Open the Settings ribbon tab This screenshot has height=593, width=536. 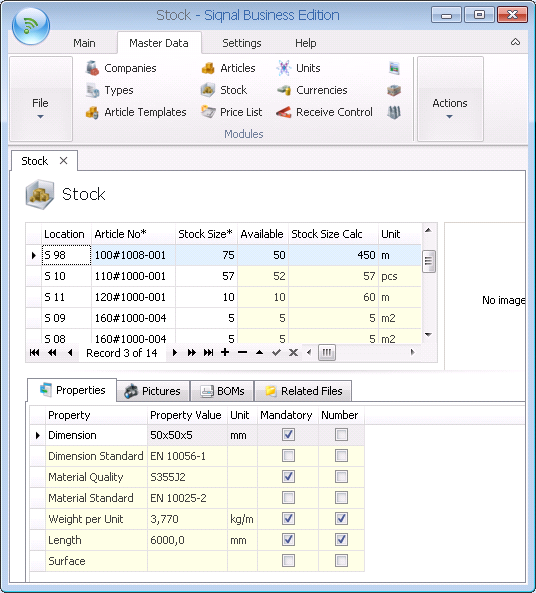[x=242, y=43]
